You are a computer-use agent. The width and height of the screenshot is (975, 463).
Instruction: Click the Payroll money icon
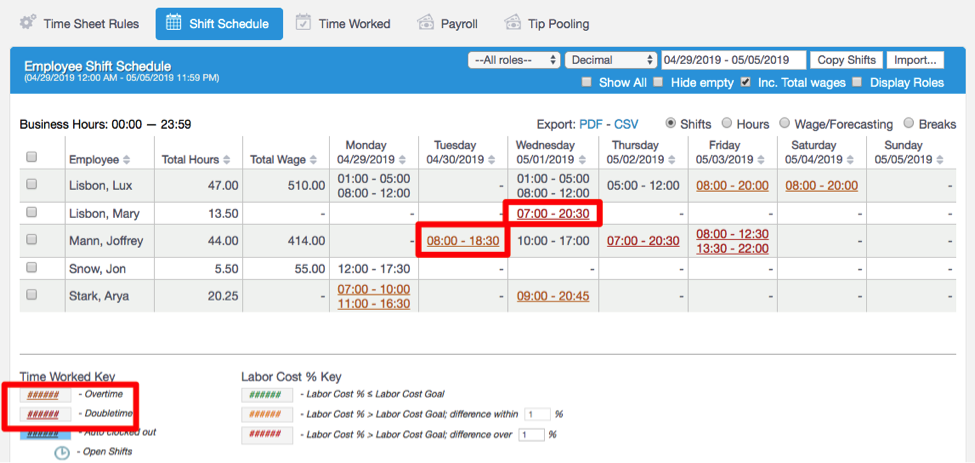(425, 24)
